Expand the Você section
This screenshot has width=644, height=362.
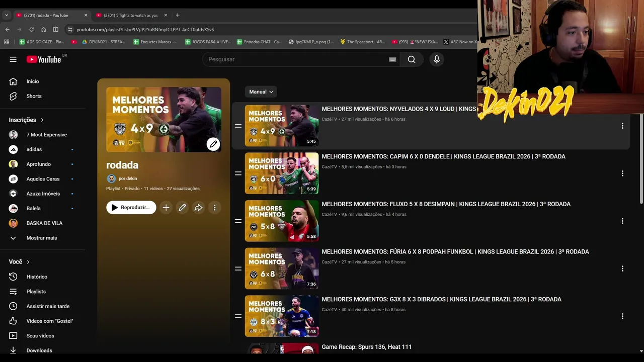coord(19,262)
